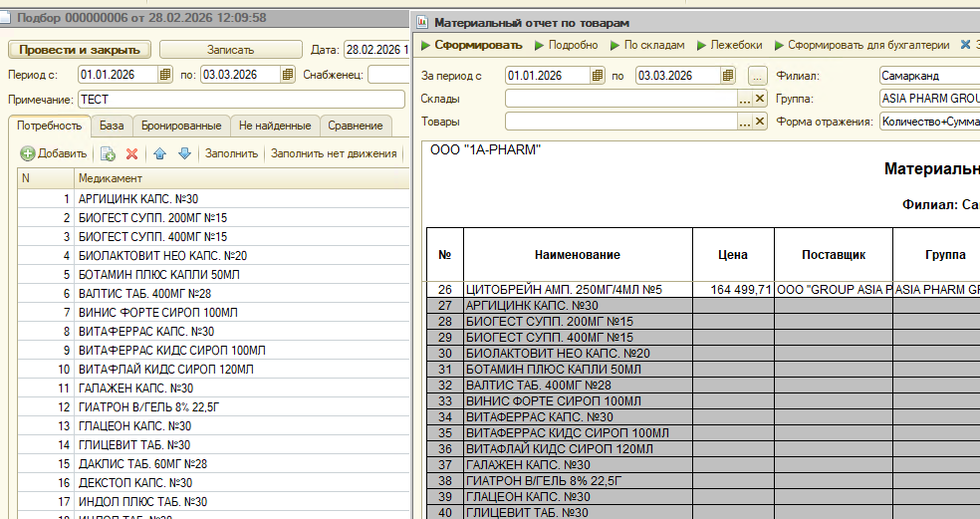Click the Снабженец input field
980x519 pixels.
coord(388,75)
